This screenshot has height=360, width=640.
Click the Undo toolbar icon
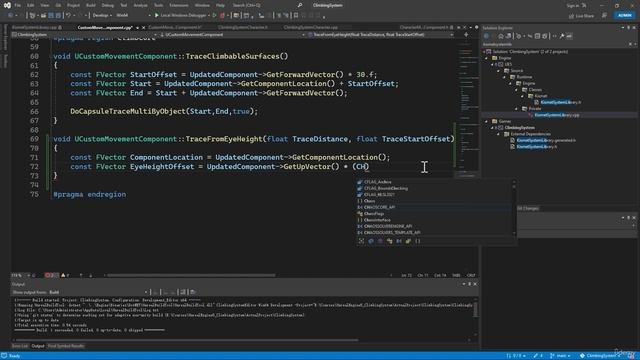point(69,16)
